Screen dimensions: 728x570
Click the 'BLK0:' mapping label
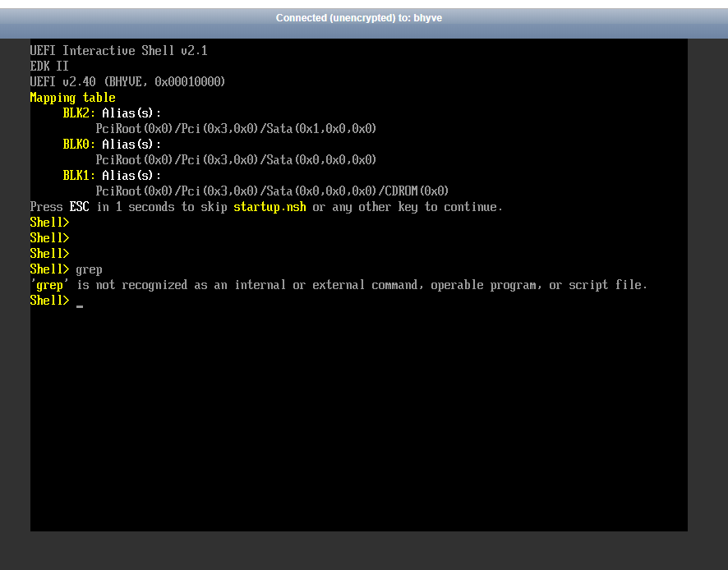click(x=79, y=145)
